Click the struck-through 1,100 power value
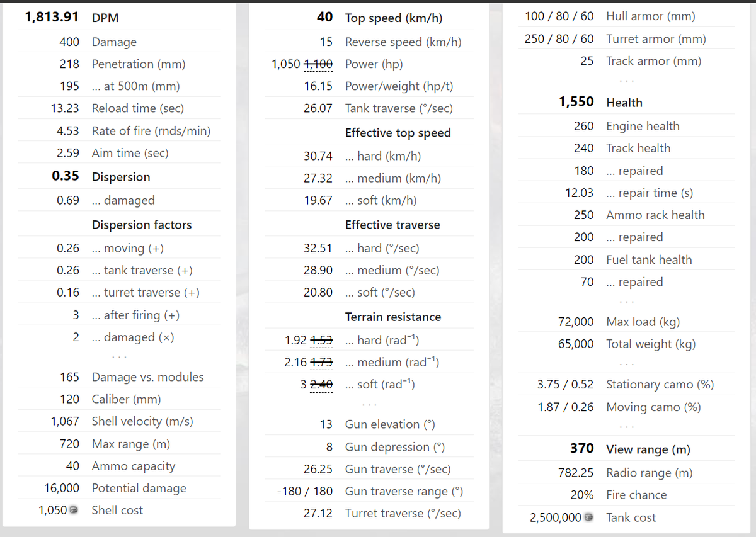 click(x=319, y=64)
